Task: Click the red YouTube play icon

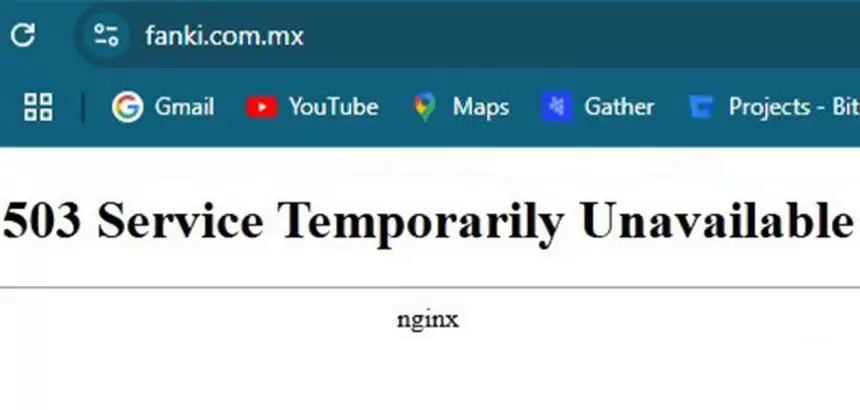Action: click(x=262, y=107)
